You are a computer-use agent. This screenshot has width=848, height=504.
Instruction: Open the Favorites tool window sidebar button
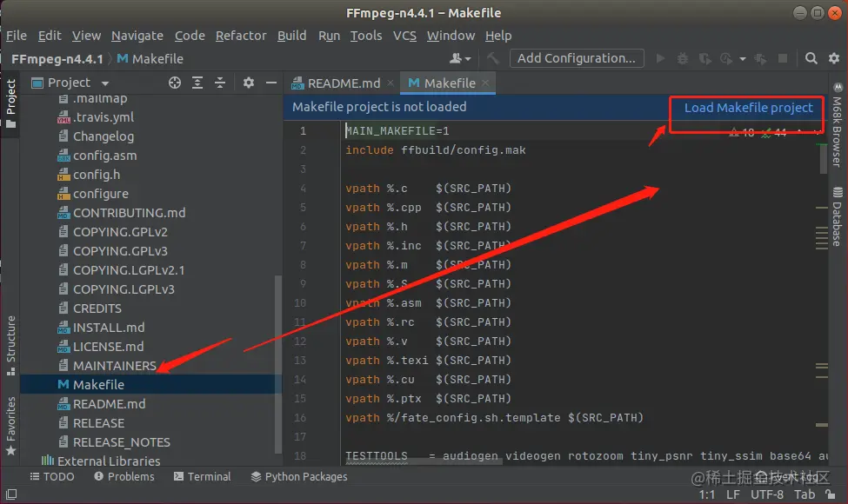coord(10,426)
